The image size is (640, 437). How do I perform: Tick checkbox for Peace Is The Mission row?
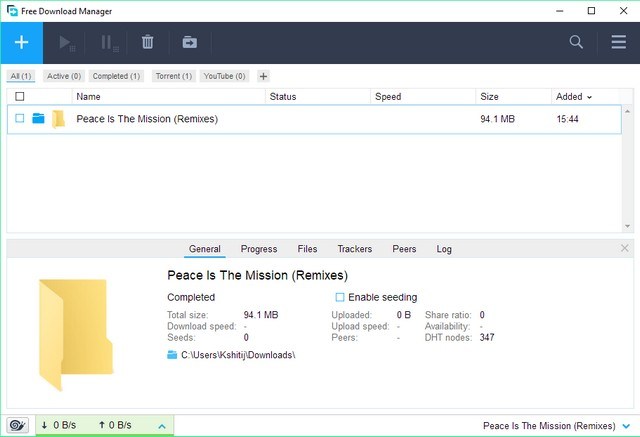pyautogui.click(x=20, y=119)
